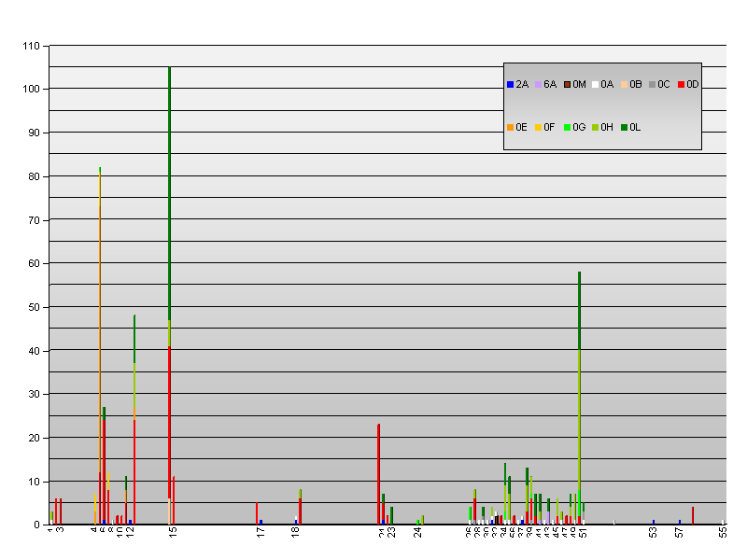Screen dimensions: 747x560
Task: Click x-axis label 18
Action: (295, 532)
